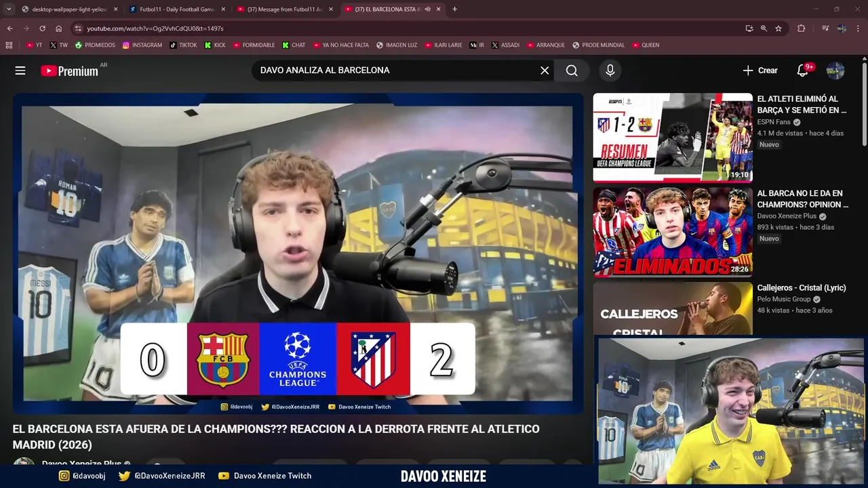Open the ELIMINADOS video thumbnail
This screenshot has height=488, width=868.
coord(673,232)
